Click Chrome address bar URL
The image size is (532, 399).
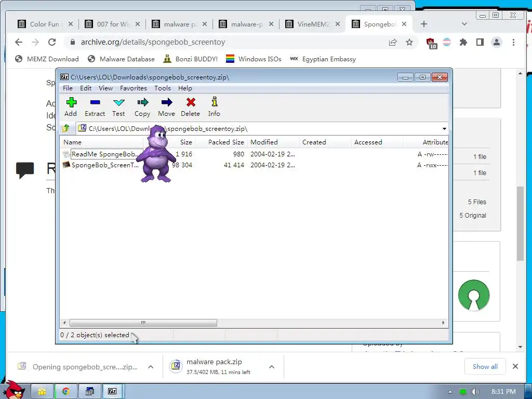(153, 42)
